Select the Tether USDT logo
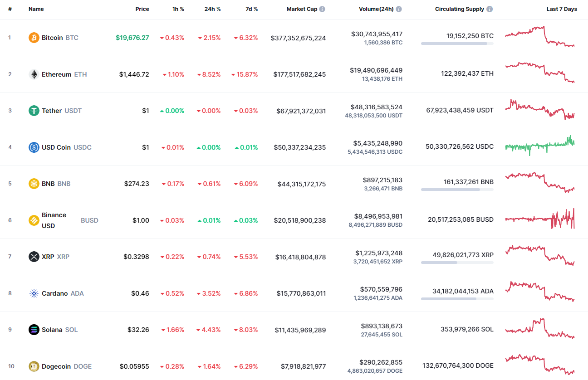 [33, 110]
